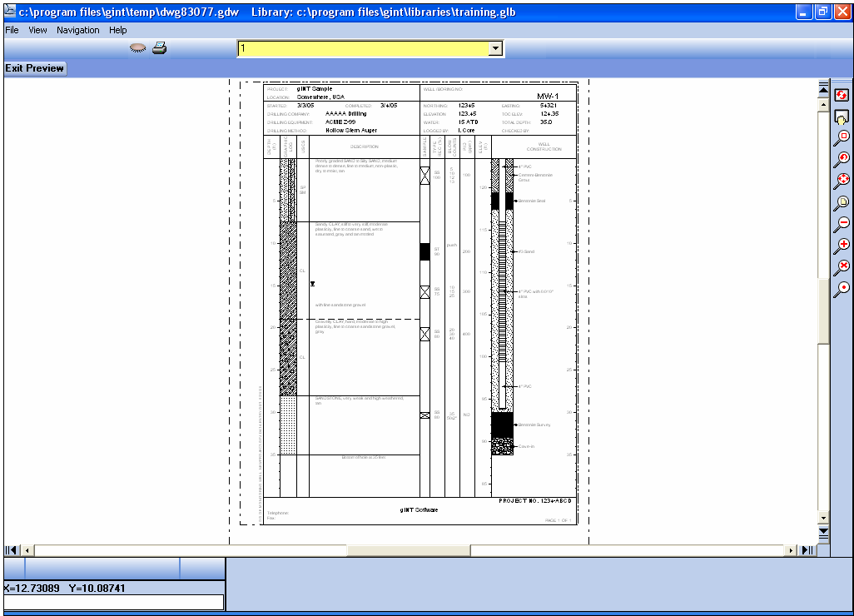
Task: Click the zoom previous magnifier icon
Action: point(842,160)
